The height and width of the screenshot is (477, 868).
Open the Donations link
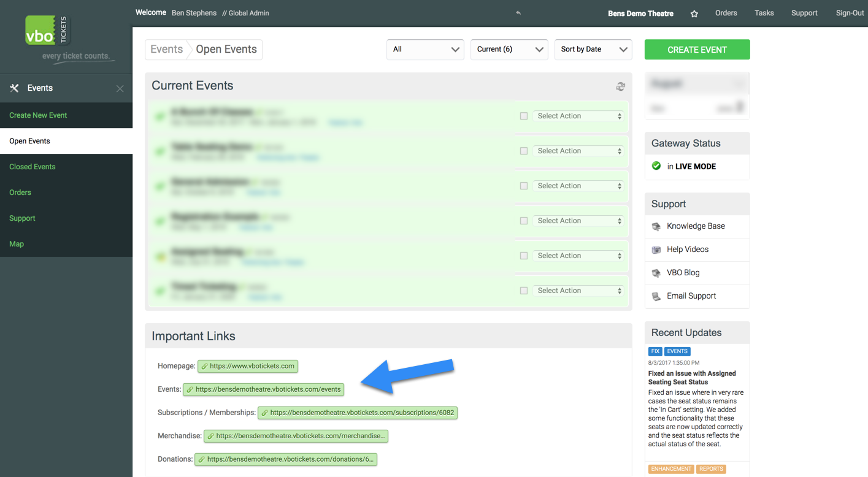tap(286, 459)
